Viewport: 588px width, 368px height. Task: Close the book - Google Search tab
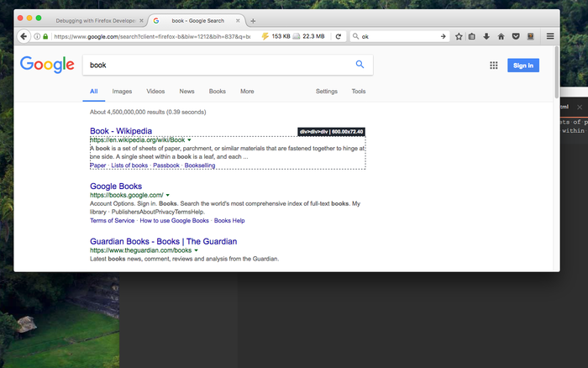[238, 21]
